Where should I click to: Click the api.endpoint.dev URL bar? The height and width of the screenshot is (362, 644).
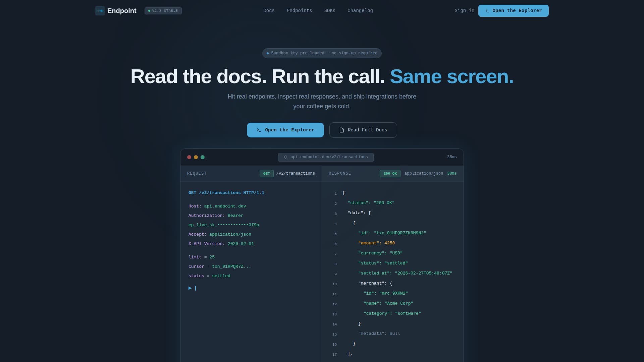326,157
